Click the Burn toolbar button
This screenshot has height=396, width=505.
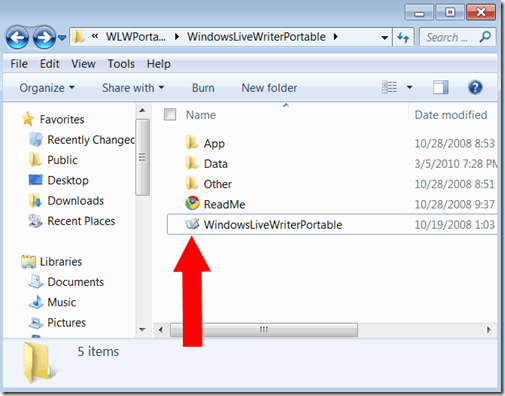(x=203, y=88)
